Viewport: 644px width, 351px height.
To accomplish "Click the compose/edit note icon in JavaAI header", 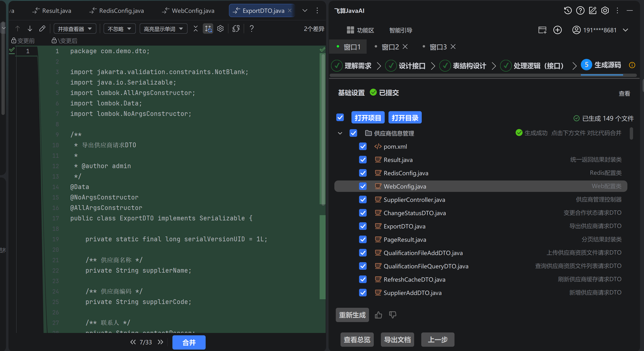I will tap(593, 11).
